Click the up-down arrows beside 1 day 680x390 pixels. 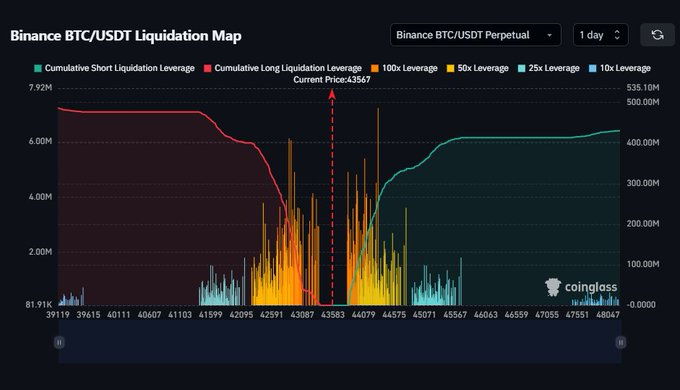(x=617, y=35)
